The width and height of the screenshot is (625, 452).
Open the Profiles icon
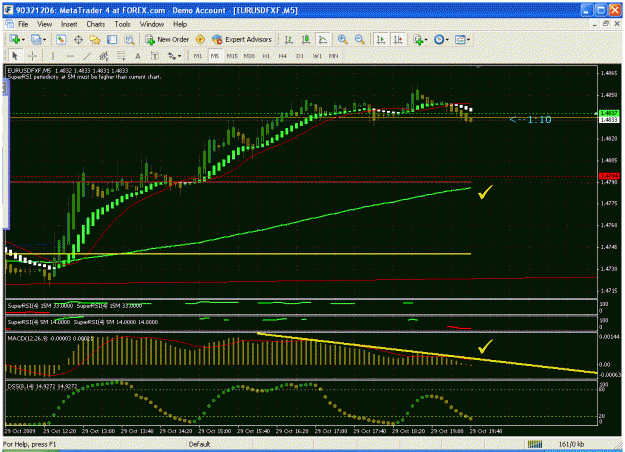(x=36, y=39)
